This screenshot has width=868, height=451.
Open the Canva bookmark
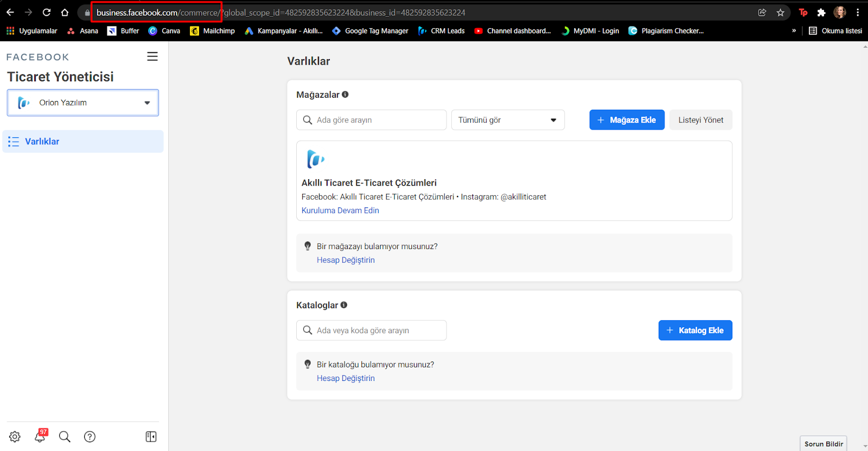click(164, 31)
